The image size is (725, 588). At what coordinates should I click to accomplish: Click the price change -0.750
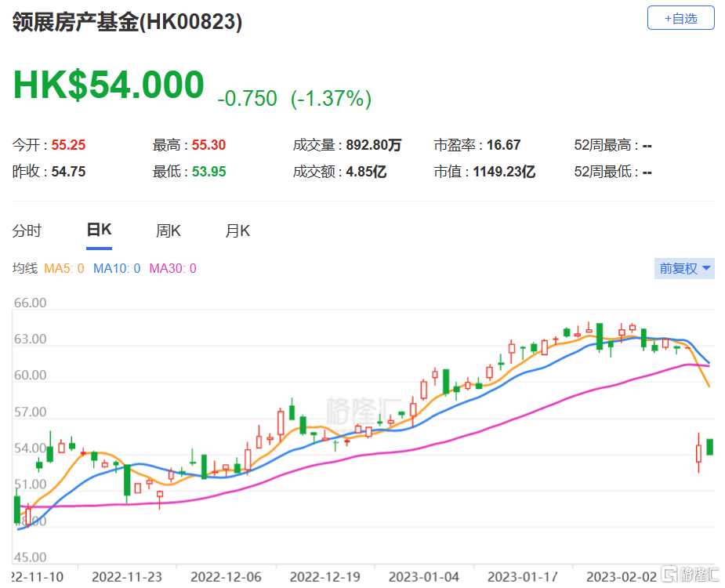[x=248, y=99]
